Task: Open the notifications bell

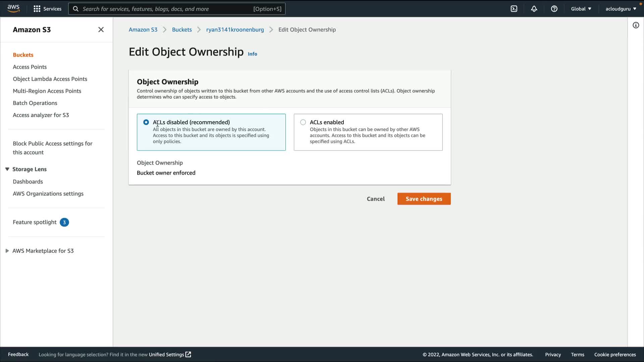Action: (534, 9)
